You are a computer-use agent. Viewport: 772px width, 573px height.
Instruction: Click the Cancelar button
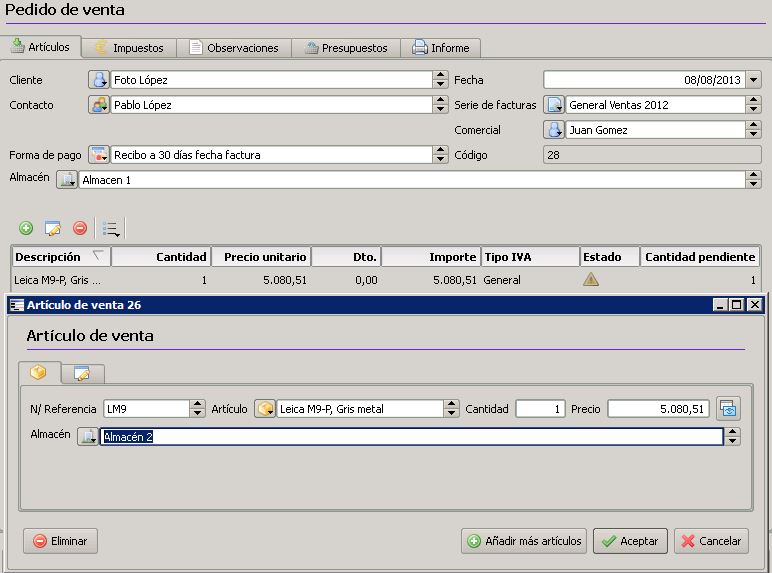coord(711,541)
